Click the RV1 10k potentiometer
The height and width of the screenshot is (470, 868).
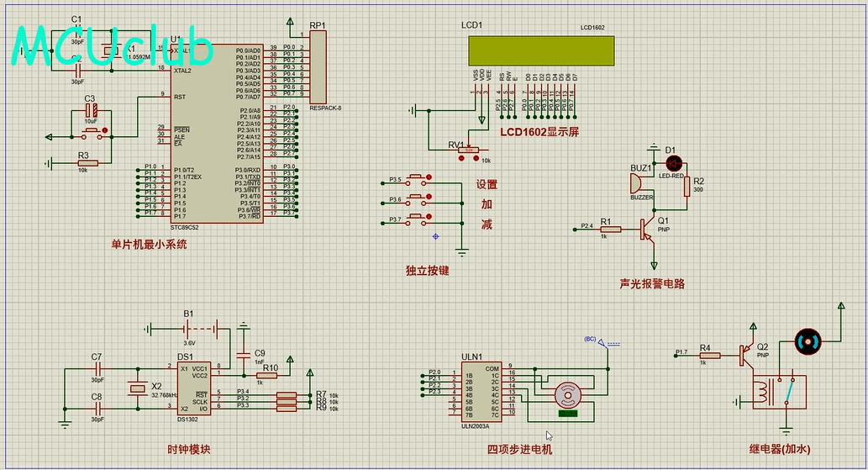tap(465, 151)
